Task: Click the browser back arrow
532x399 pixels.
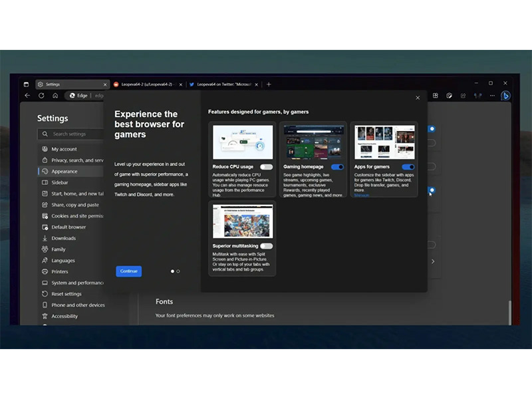Action: point(27,96)
